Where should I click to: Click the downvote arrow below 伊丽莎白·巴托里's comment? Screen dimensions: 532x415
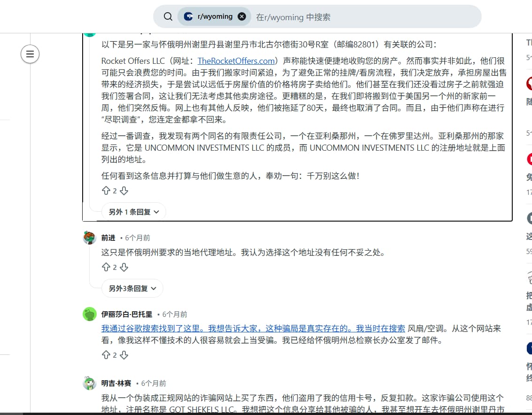click(x=123, y=355)
